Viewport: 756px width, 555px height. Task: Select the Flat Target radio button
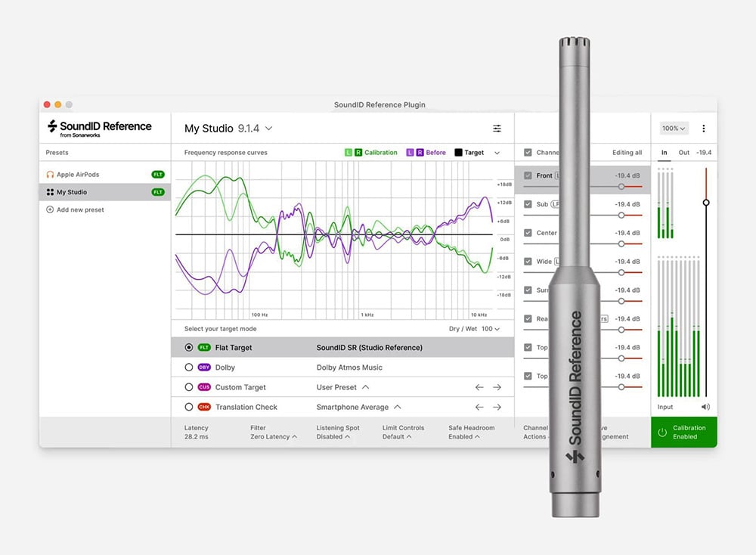(189, 348)
